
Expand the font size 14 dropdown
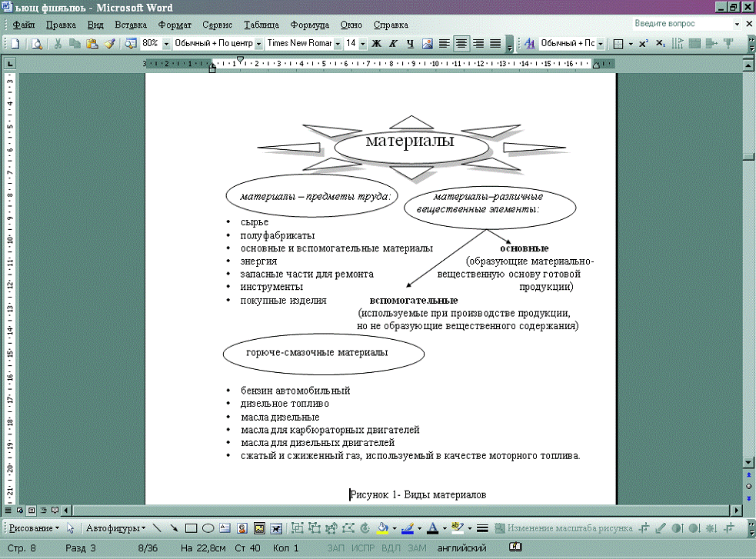tap(362, 44)
